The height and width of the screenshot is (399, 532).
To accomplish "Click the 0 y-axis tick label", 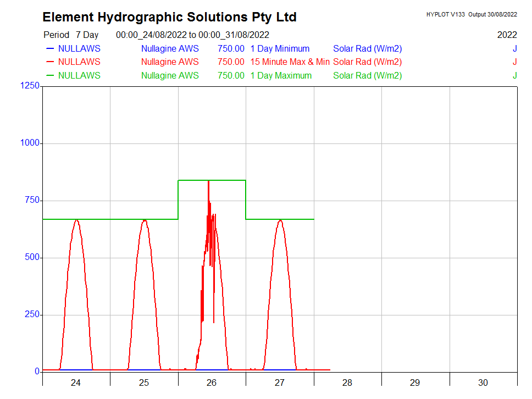I will (x=37, y=372).
